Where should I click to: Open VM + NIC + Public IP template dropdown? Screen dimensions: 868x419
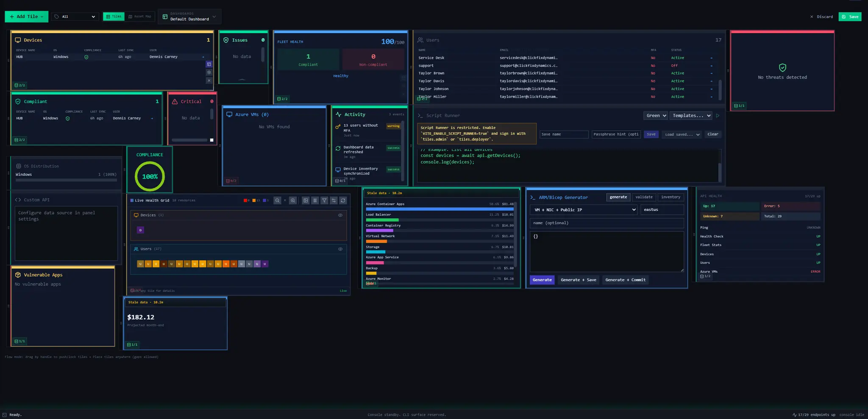(584, 209)
